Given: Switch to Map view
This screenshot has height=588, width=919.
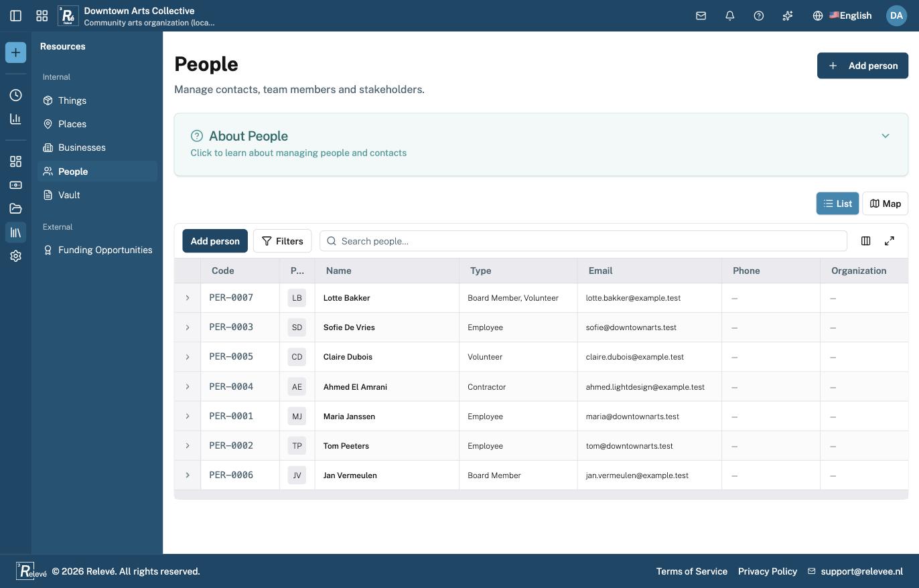Looking at the screenshot, I should point(885,204).
